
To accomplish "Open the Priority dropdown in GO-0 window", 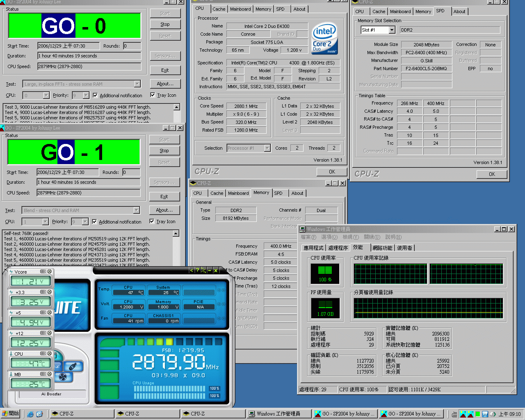I will point(86,96).
